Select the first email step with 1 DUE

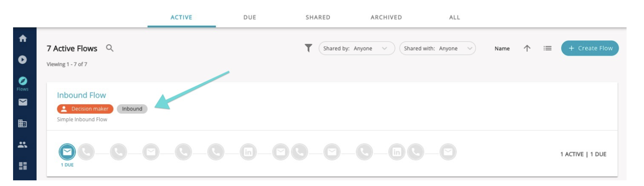click(x=67, y=152)
